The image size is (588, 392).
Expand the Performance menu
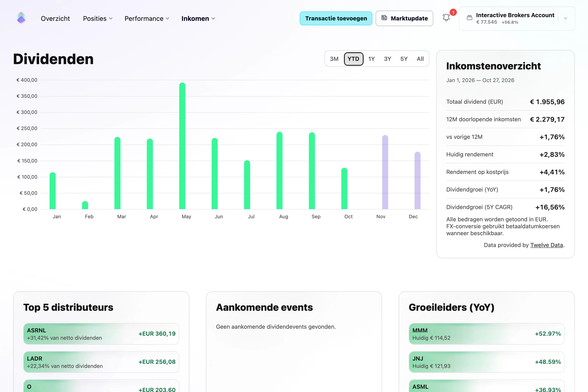[x=147, y=19]
